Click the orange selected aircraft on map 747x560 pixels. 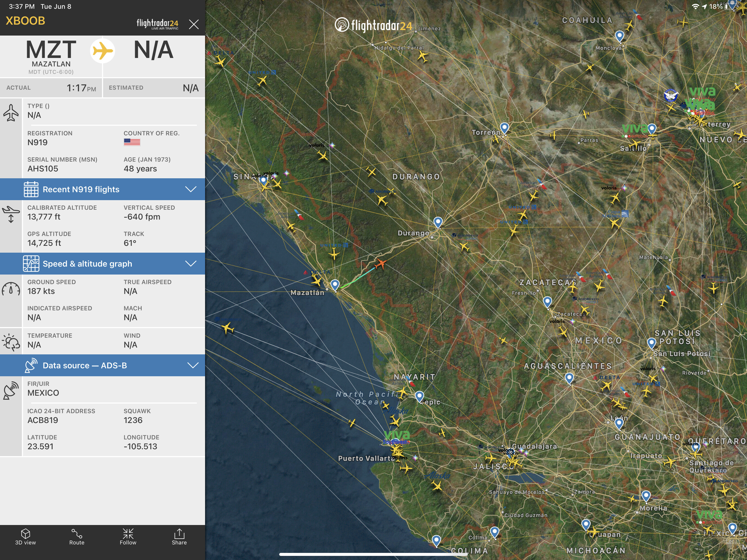click(x=381, y=263)
